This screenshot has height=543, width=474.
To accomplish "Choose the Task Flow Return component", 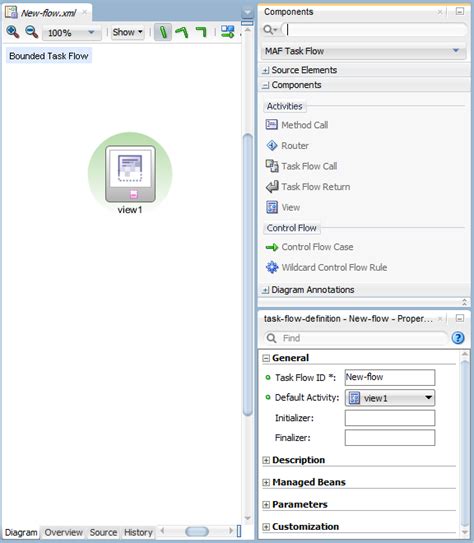I will pyautogui.click(x=308, y=187).
